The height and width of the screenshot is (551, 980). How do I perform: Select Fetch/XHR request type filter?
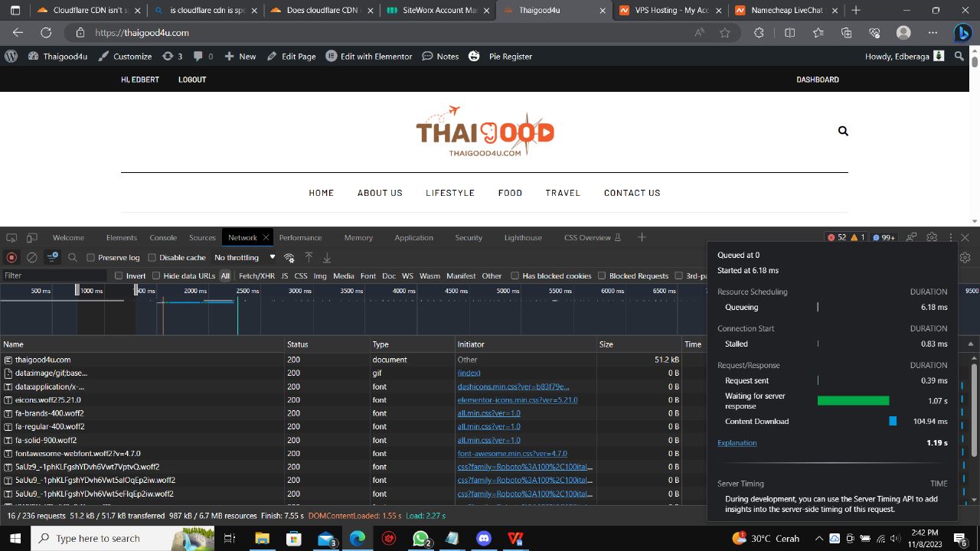click(x=256, y=275)
